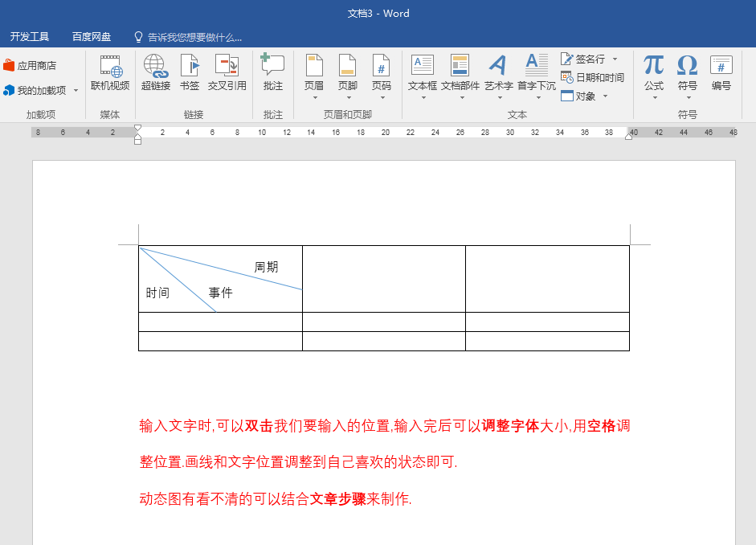Screen dimensions: 756x545
Task: Click the 我的加载项 icon
Action: [9, 90]
